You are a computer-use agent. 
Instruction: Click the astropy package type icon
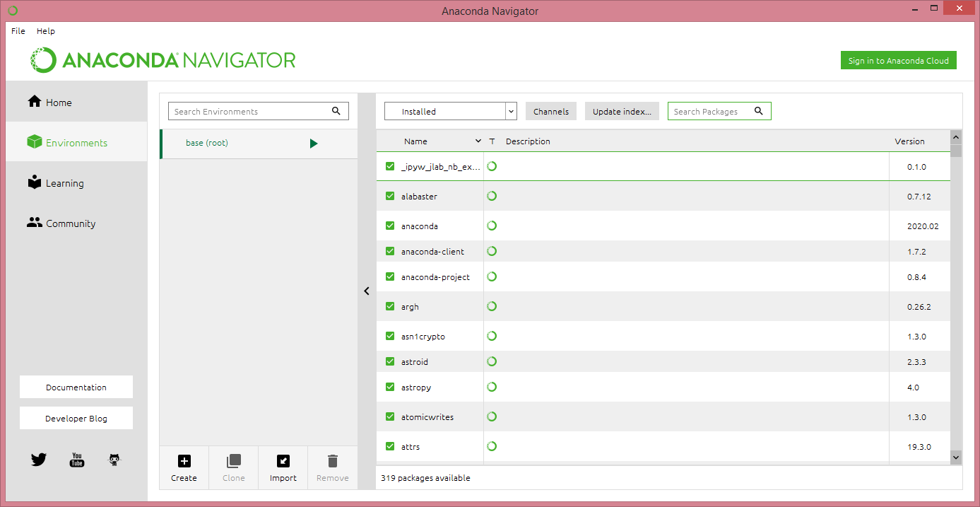click(492, 387)
